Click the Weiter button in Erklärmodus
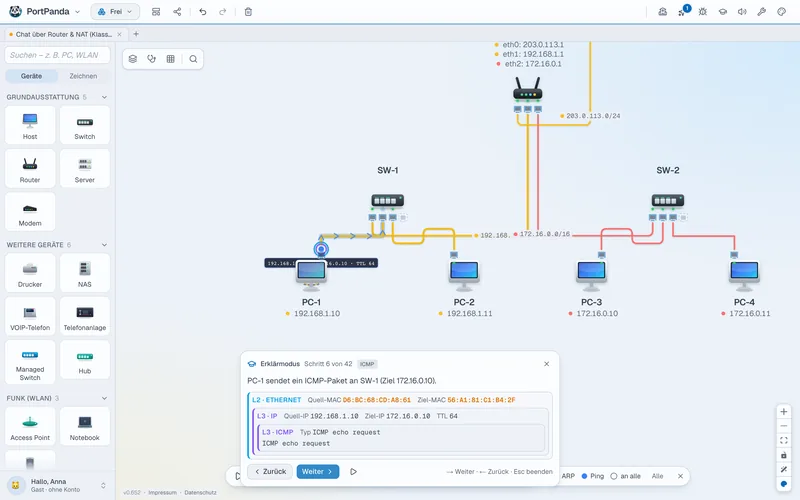The image size is (800, 500). coord(318,471)
